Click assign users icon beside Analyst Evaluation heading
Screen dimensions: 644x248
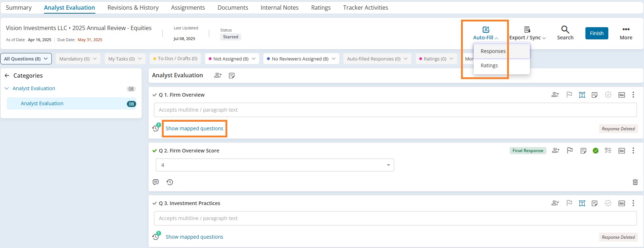click(x=218, y=76)
